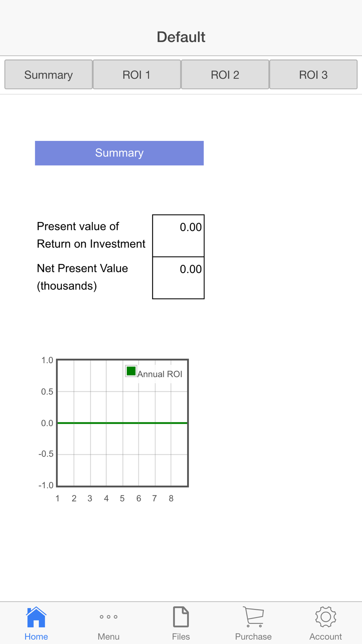The height and width of the screenshot is (644, 362).
Task: Click the Present value of Return label
Action: (91, 235)
